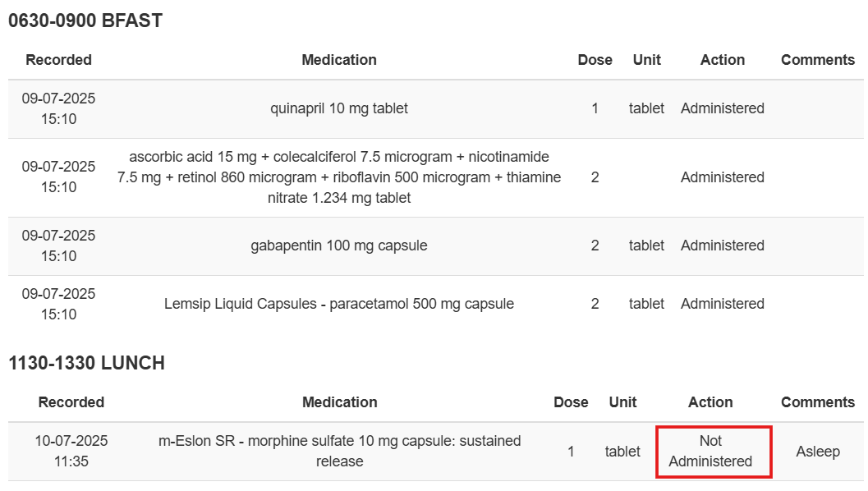Click the 0630-0900 BFAST section heading
Viewport: 868px width, 491px height.
tap(85, 21)
